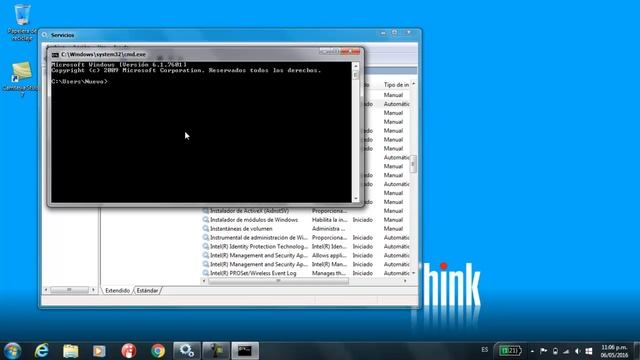Viewport: 640px width, 360px height.
Task: Click the icon of the Intel(R) PROSet/Wireless Event Log service
Action: point(206,273)
